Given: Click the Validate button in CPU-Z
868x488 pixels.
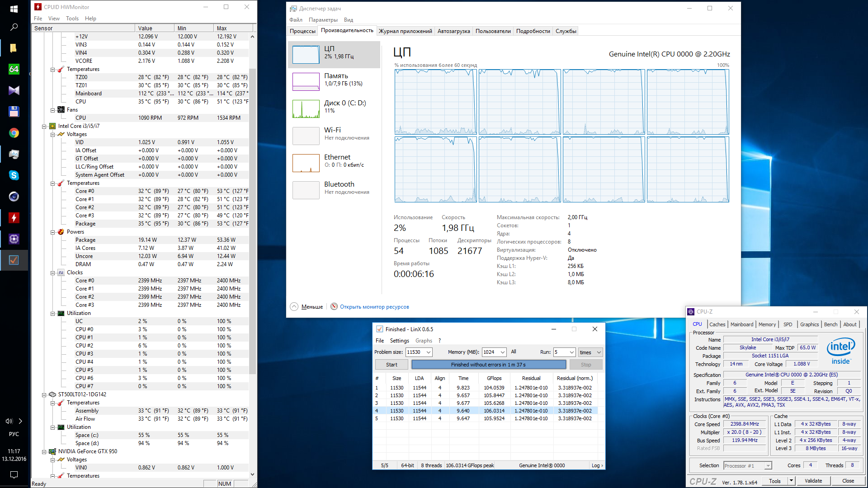Looking at the screenshot, I should (x=813, y=481).
